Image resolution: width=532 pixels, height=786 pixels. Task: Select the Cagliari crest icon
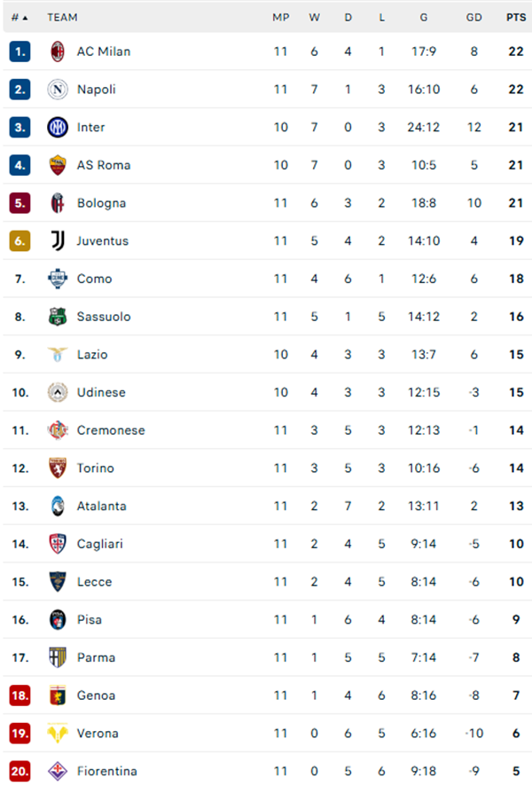click(56, 544)
